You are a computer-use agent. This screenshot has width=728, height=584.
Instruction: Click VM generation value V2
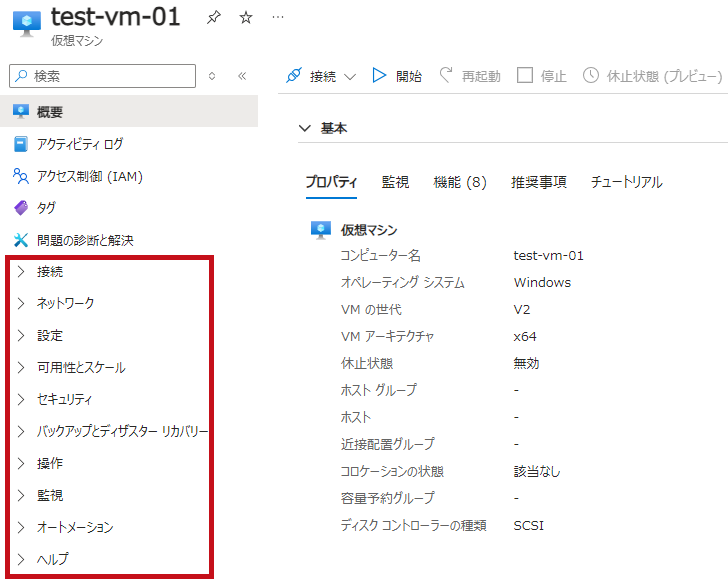point(522,310)
